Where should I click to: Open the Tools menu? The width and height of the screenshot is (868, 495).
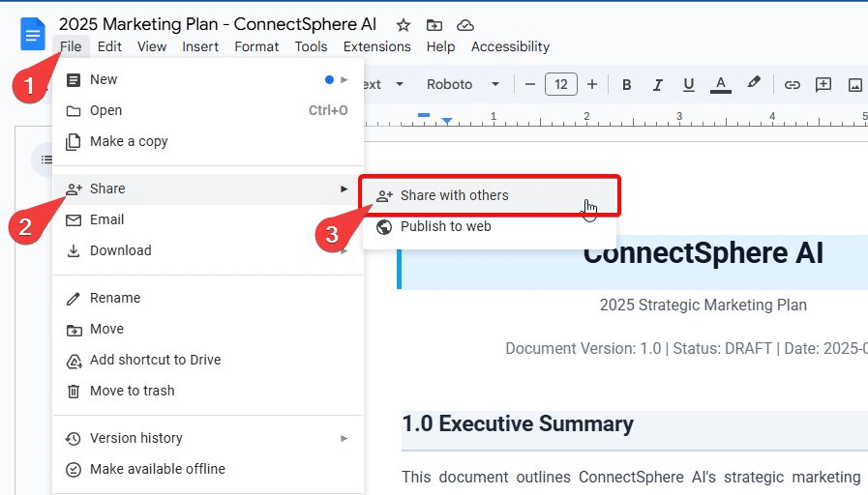311,46
